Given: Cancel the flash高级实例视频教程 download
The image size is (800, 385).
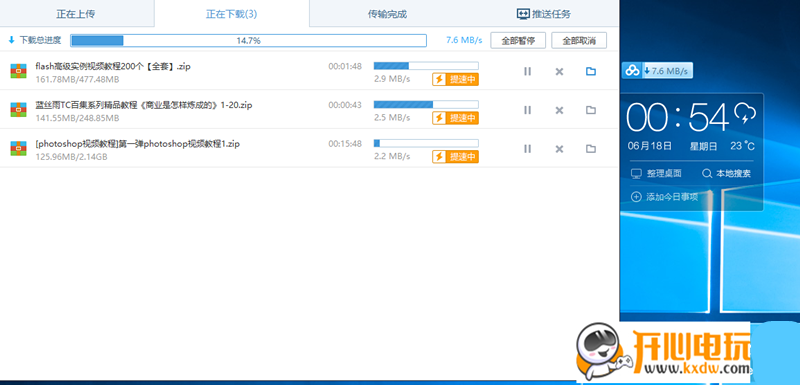Looking at the screenshot, I should pos(559,71).
